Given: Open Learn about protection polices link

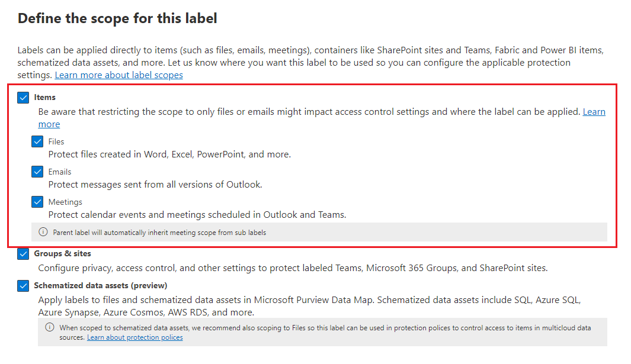Looking at the screenshot, I should click(x=134, y=337).
